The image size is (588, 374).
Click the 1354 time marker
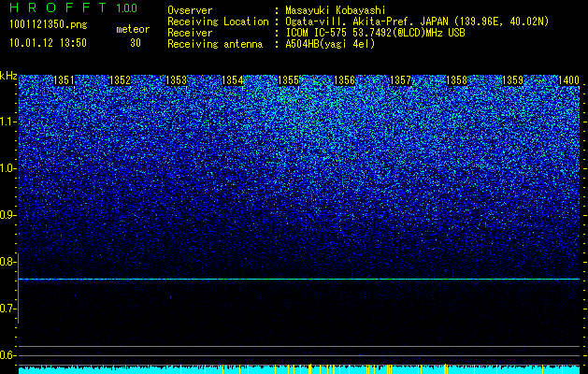pyautogui.click(x=233, y=80)
